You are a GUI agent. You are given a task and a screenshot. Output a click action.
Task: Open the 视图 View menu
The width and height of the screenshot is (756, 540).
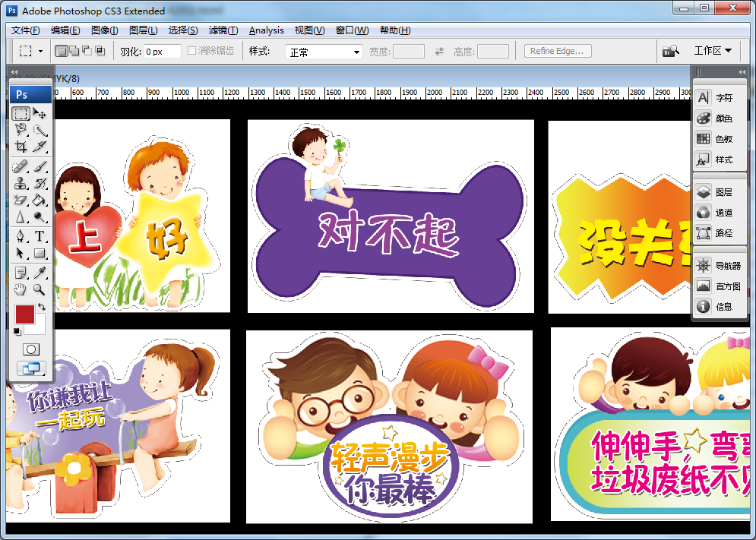(x=309, y=30)
